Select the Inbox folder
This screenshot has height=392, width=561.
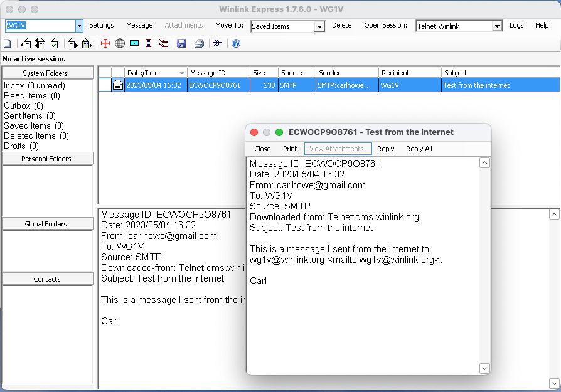34,85
